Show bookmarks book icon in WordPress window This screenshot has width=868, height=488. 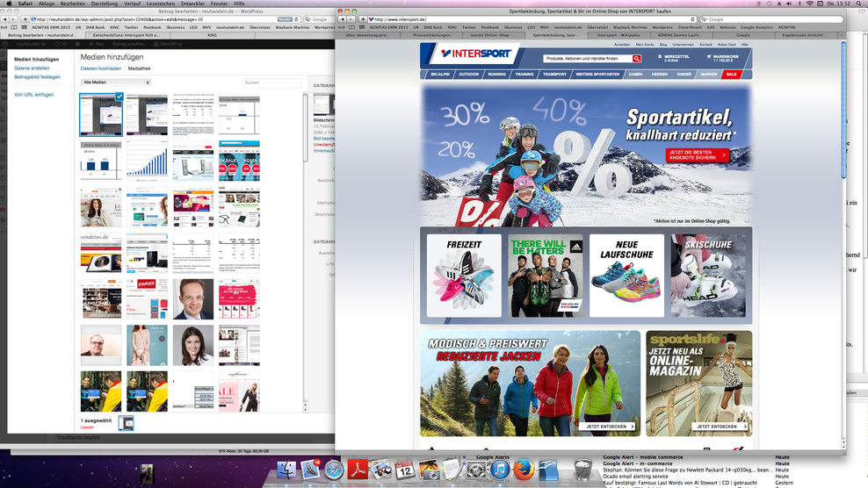click(x=14, y=27)
